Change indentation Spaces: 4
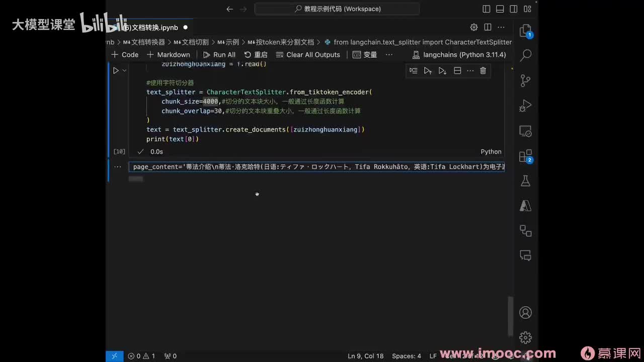Image resolution: width=644 pixels, height=362 pixels. tap(407, 356)
